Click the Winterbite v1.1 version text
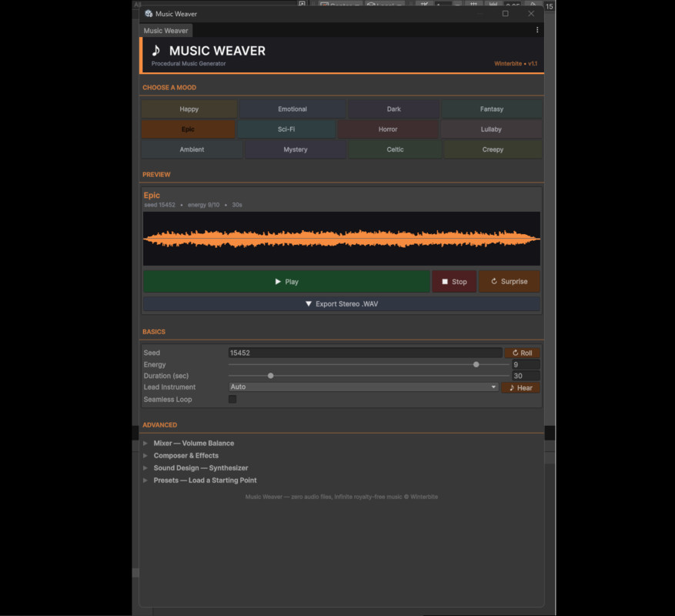The height and width of the screenshot is (616, 675). 515,64
